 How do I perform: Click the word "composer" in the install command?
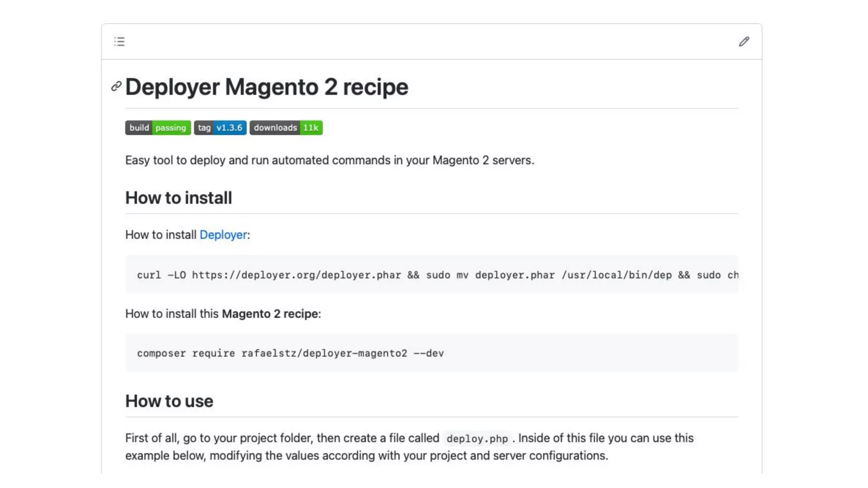click(x=161, y=353)
